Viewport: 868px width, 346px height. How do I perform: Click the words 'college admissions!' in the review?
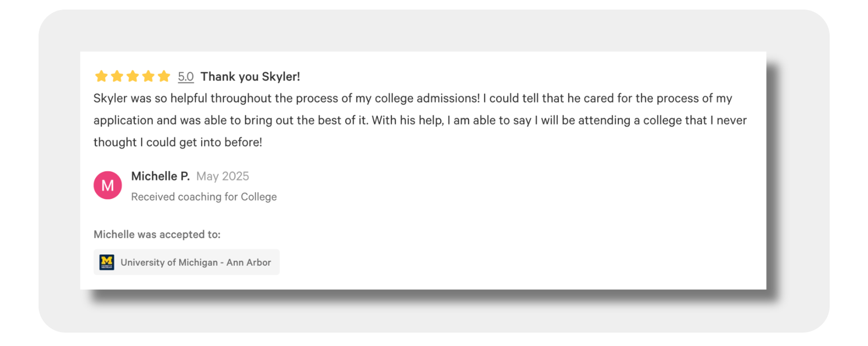click(427, 98)
